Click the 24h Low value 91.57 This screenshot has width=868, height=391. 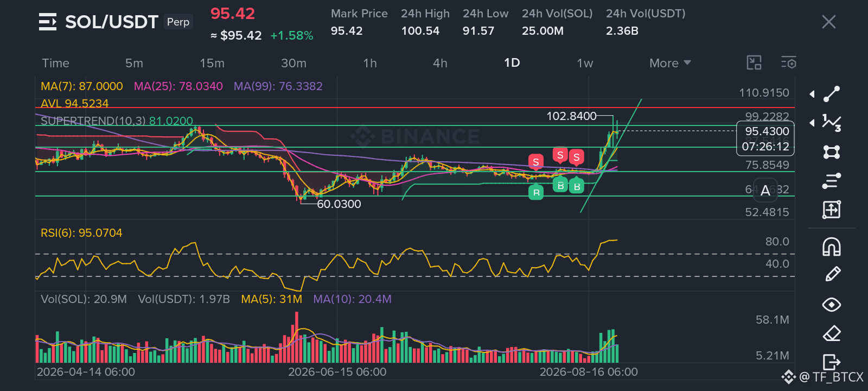tap(478, 31)
